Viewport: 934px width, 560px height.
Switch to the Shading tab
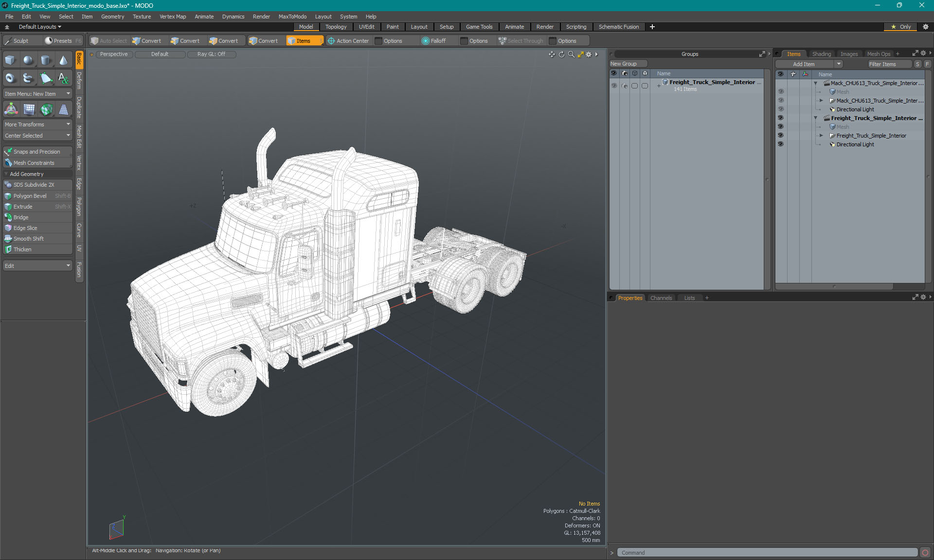pyautogui.click(x=821, y=54)
